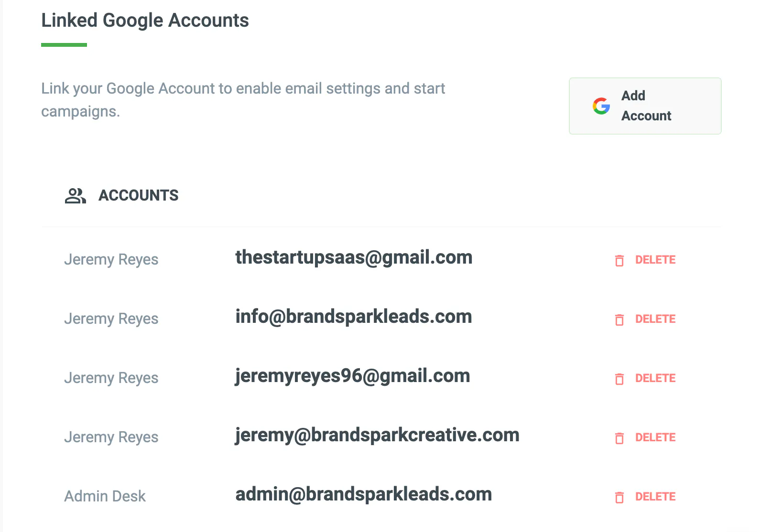760x532 pixels.
Task: Click the Add Account button
Action: click(x=645, y=106)
